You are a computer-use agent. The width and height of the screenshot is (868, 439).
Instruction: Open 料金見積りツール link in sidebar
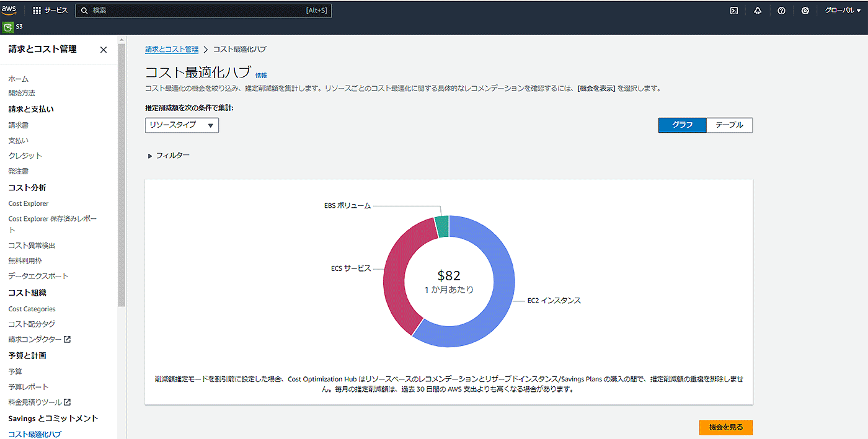click(x=35, y=402)
